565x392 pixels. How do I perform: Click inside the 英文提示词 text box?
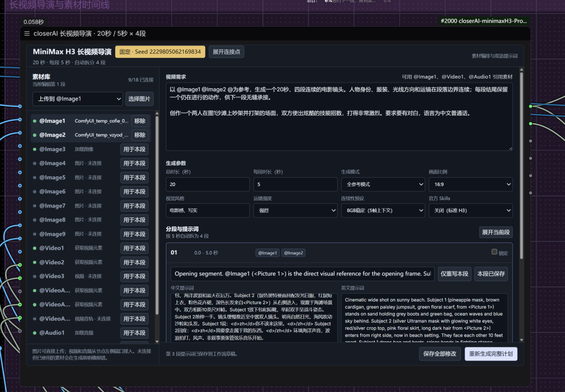tap(424, 317)
